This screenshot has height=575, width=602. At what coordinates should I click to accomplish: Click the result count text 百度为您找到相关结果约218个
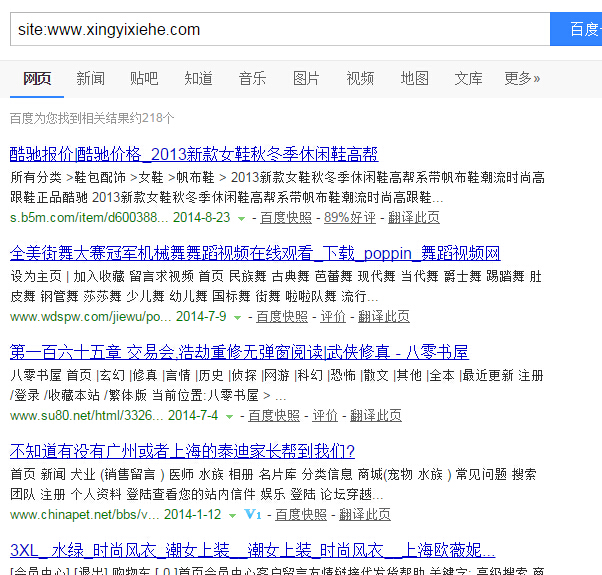pyautogui.click(x=92, y=118)
